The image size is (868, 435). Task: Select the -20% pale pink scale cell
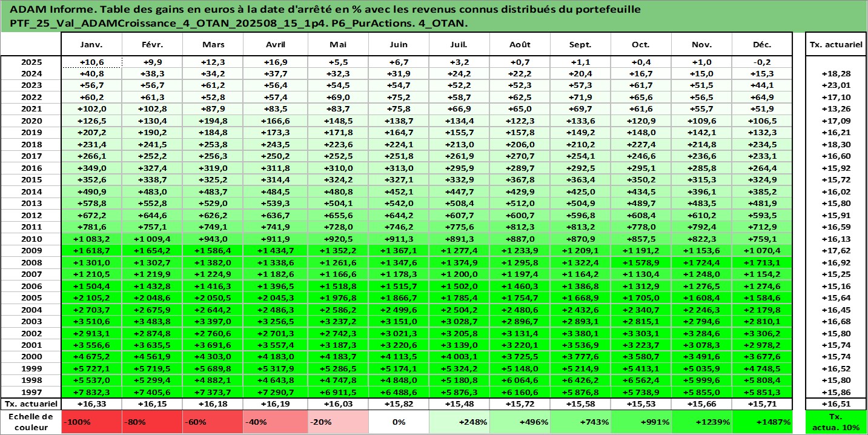click(x=338, y=422)
